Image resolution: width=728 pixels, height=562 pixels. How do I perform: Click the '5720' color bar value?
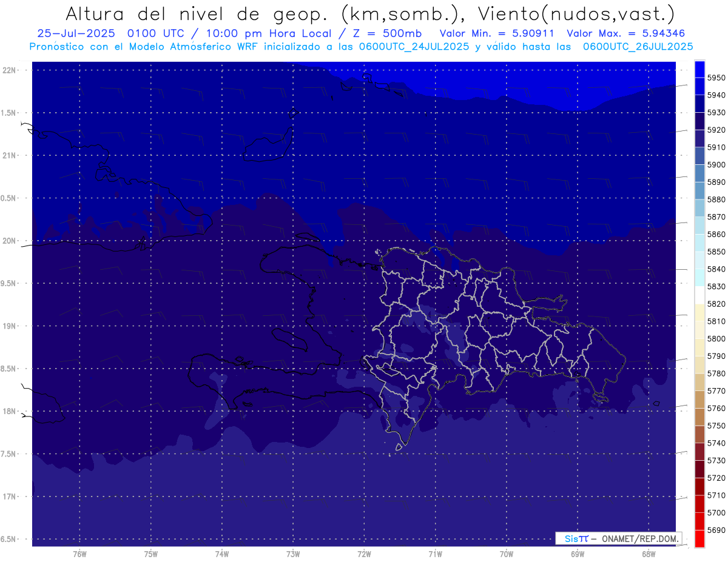pos(716,478)
